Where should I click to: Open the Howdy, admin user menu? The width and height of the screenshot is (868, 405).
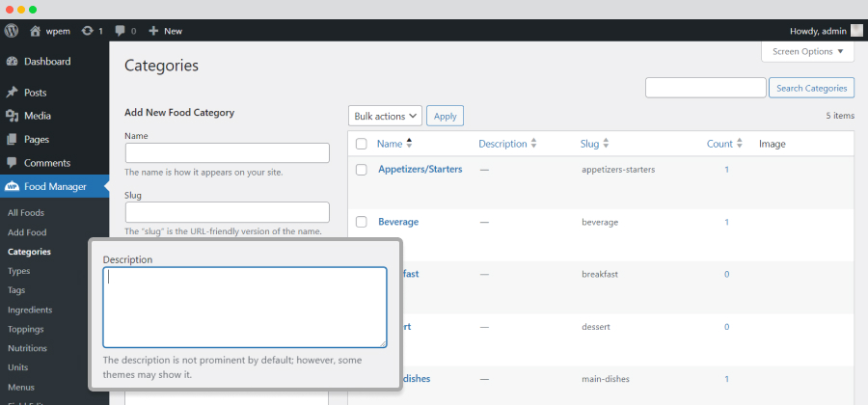(818, 31)
